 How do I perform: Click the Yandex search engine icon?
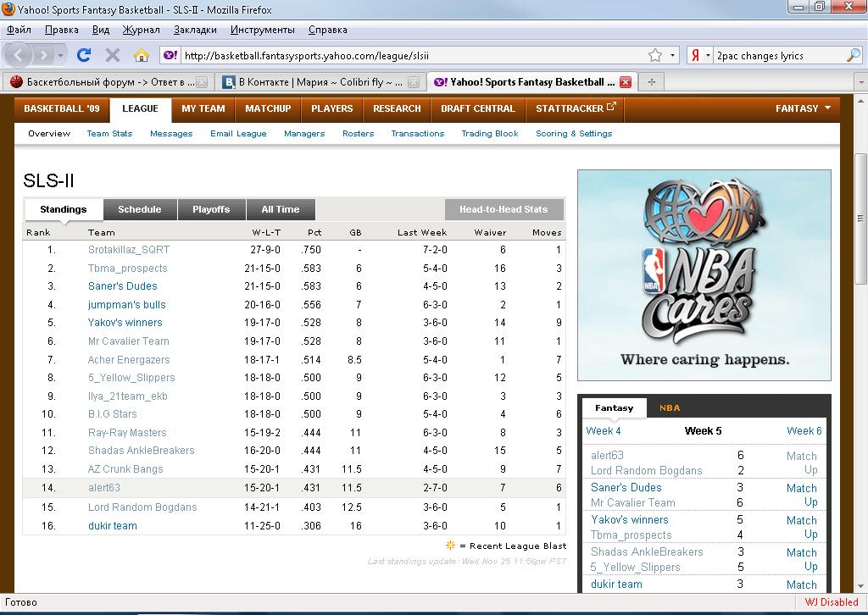[x=695, y=55]
